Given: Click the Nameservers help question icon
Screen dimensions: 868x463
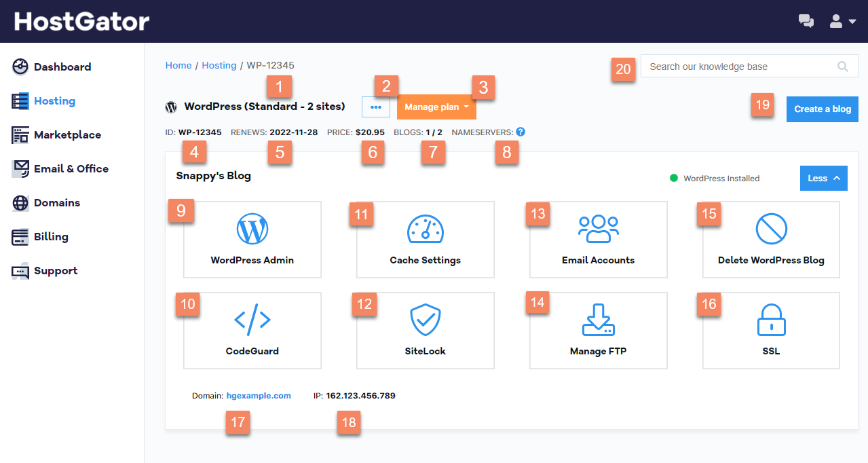Looking at the screenshot, I should pos(520,132).
